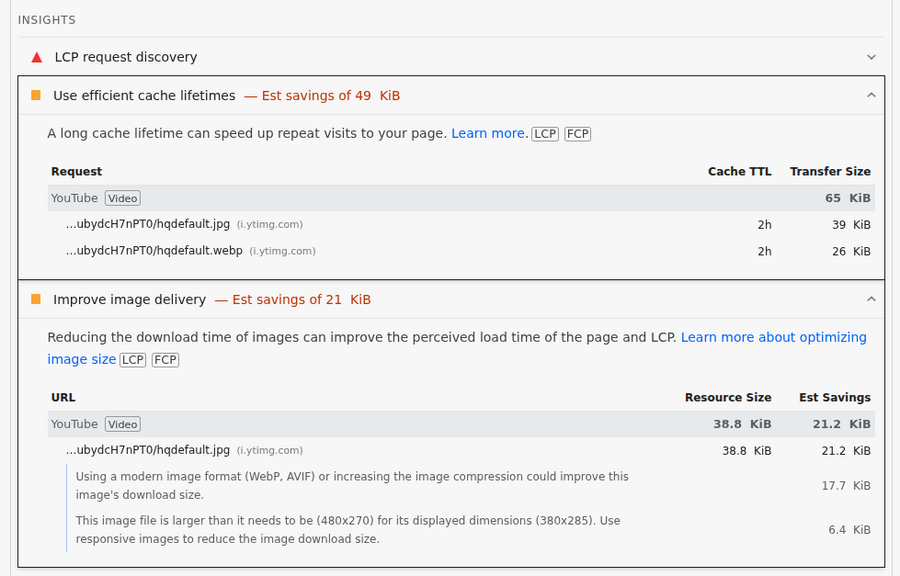Click the Use efficient cache lifetimes heading
The height and width of the screenshot is (576, 900).
pyautogui.click(x=144, y=95)
